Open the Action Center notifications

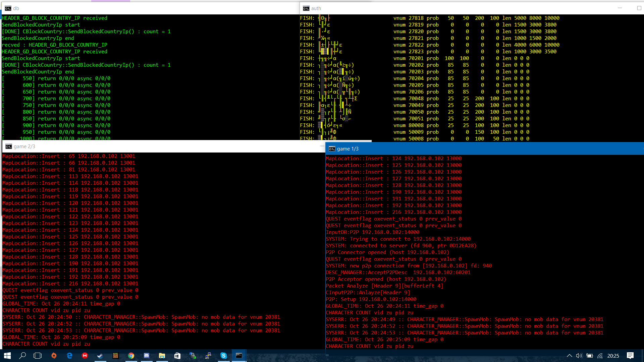pos(630,356)
